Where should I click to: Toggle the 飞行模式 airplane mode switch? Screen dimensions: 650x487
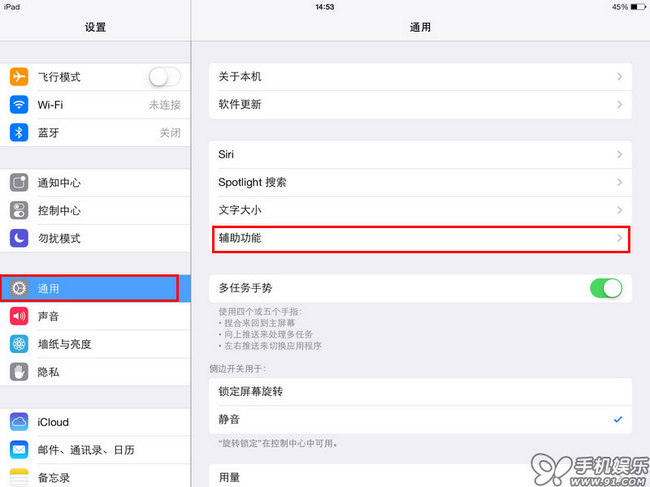pos(165,77)
